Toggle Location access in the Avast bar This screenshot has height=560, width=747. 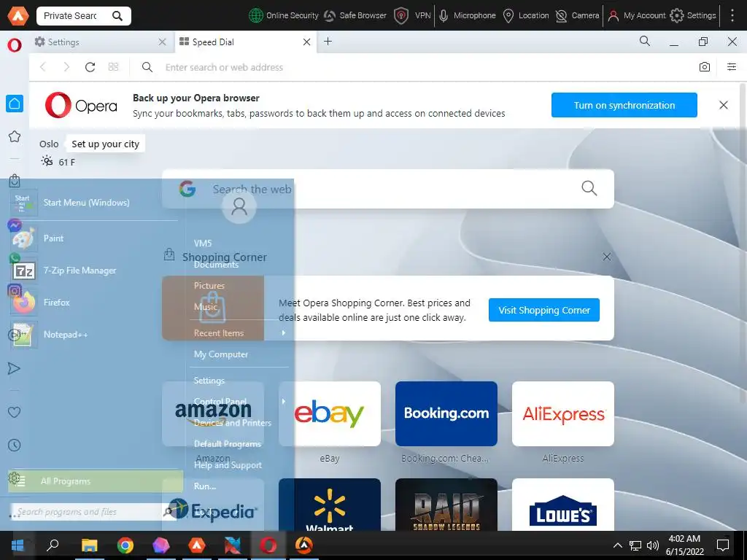click(x=526, y=16)
